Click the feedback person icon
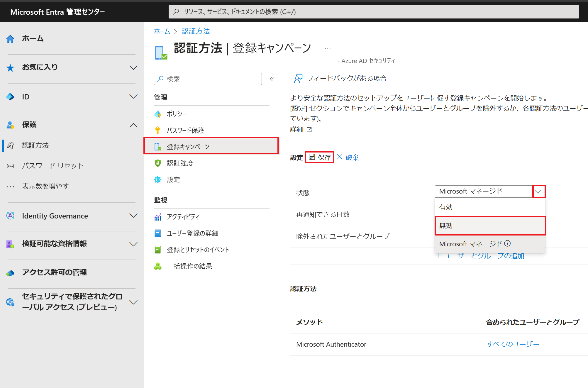The image size is (588, 388). pos(298,79)
